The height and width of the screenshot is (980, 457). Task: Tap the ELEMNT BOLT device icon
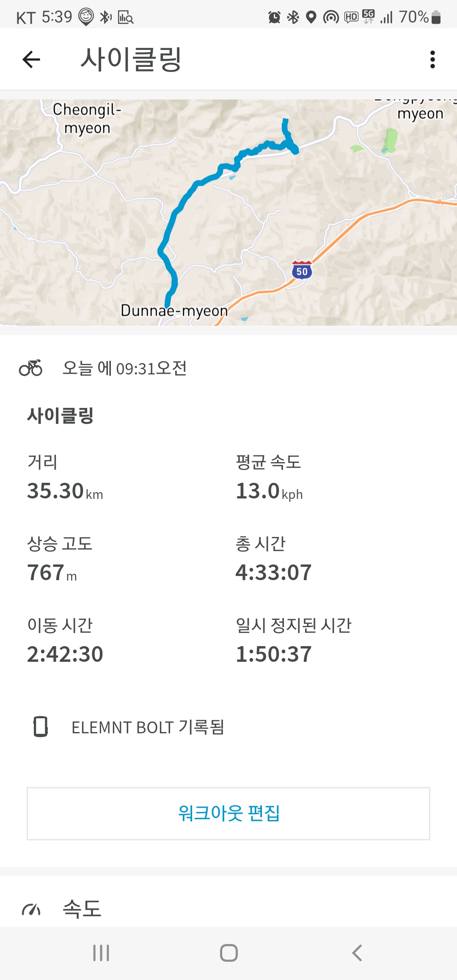pos(41,727)
